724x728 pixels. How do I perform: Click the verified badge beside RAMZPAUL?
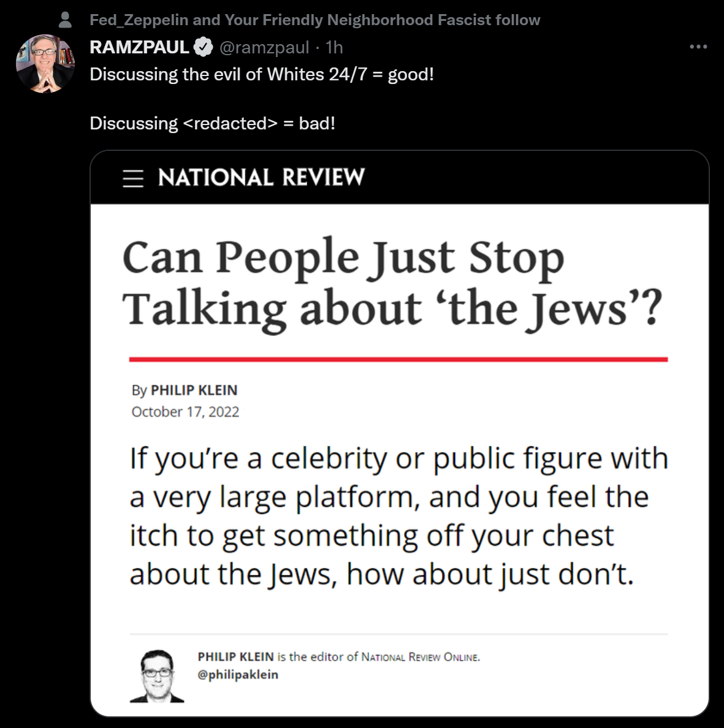tap(203, 47)
